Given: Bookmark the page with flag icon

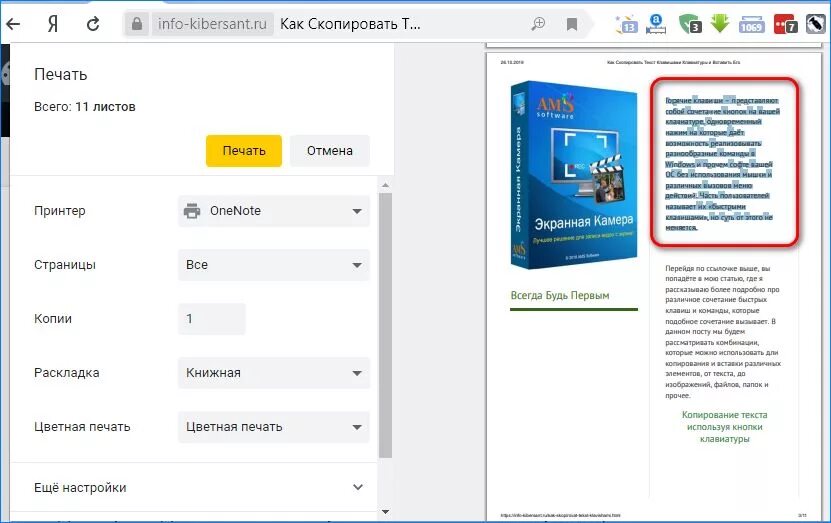Looking at the screenshot, I should 572,24.
